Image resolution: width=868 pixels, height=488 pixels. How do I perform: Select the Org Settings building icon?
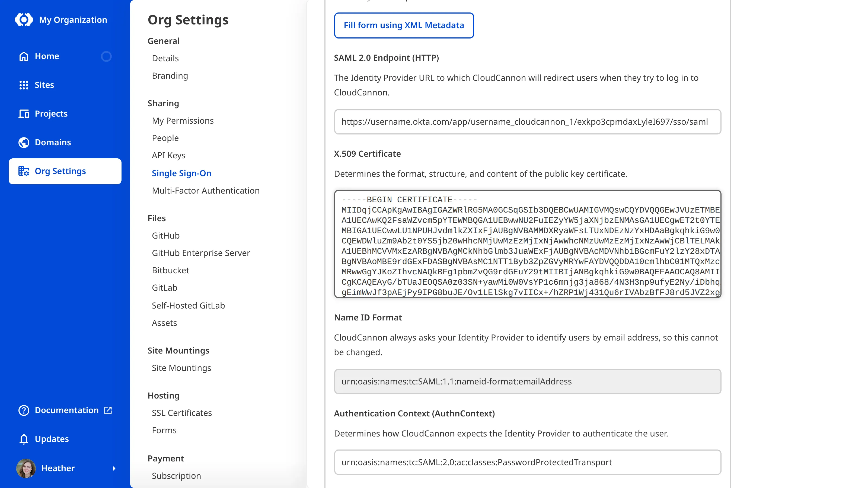(24, 171)
